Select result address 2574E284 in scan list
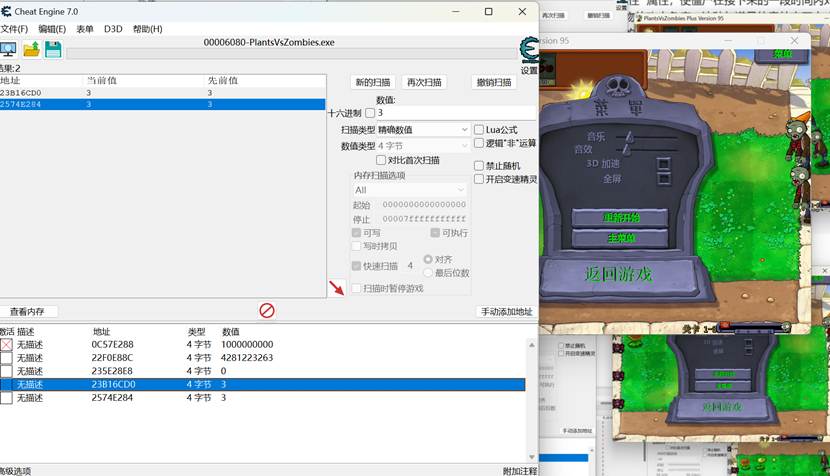The height and width of the screenshot is (476, 830). pyautogui.click(x=163, y=104)
